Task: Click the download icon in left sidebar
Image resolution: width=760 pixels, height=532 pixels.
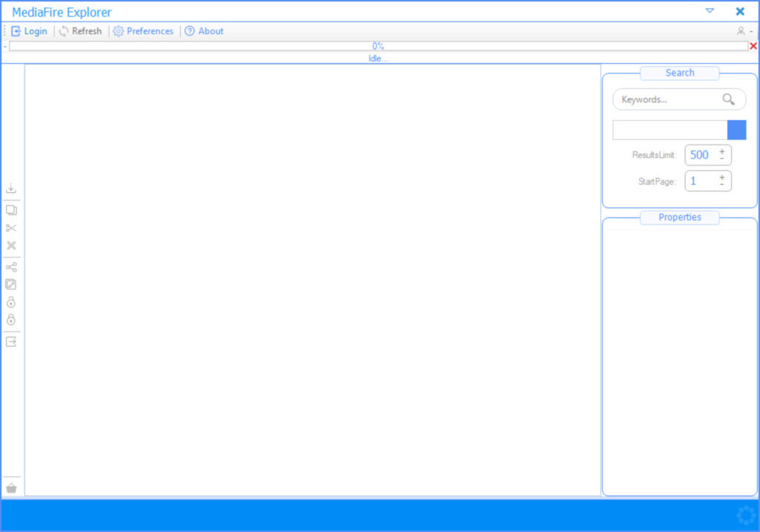Action: (x=11, y=188)
